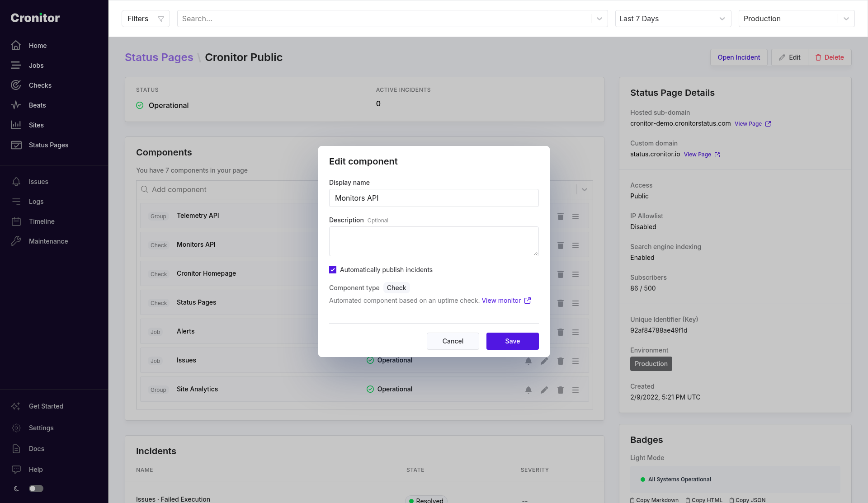Open View Page link for hosted sub-domain
The height and width of the screenshot is (503, 868).
pos(753,124)
